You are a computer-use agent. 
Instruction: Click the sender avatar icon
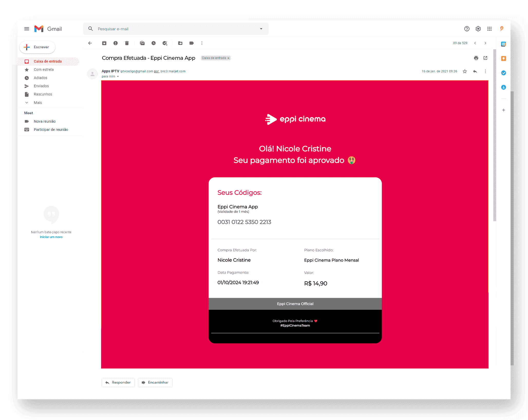[92, 74]
